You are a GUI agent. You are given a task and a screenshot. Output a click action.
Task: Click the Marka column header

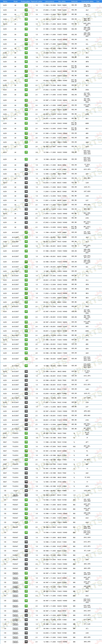pos(5,2)
